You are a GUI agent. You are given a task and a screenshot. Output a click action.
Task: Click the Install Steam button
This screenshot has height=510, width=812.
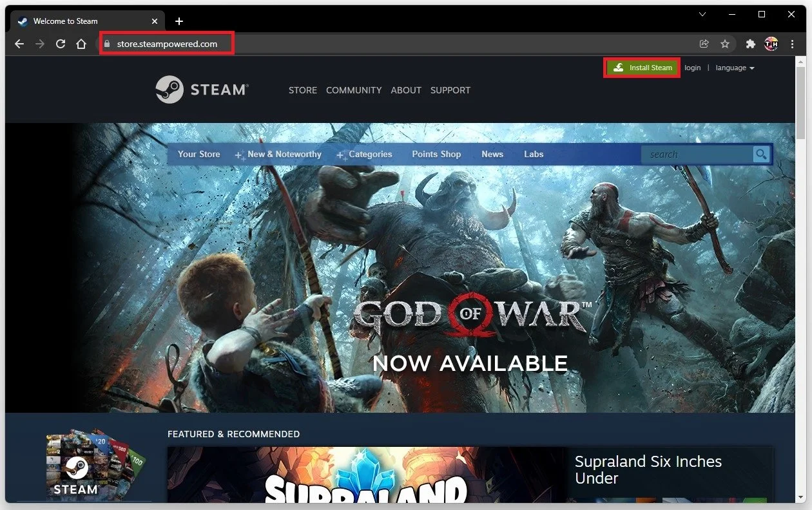point(643,68)
